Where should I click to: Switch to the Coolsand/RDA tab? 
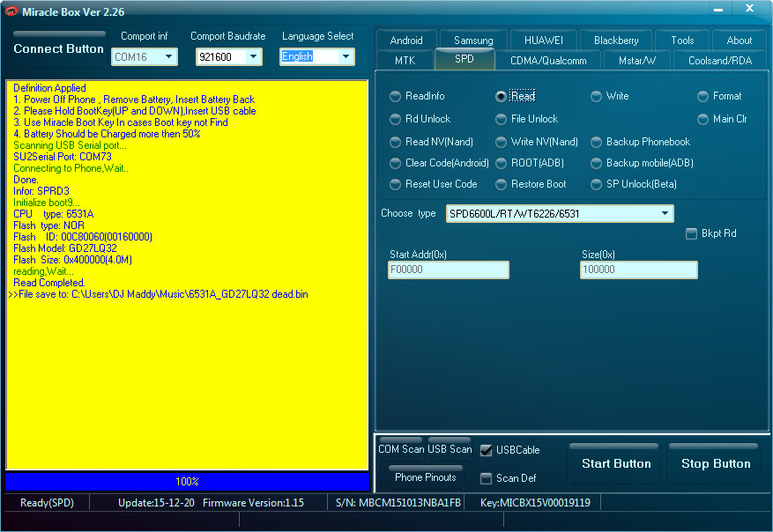[x=720, y=61]
